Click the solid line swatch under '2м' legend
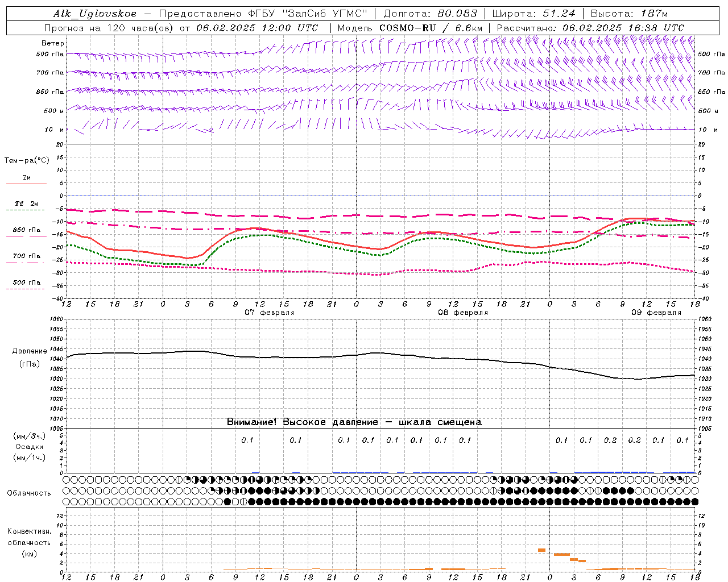Image resolution: width=728 pixels, height=582 pixels. point(26,184)
